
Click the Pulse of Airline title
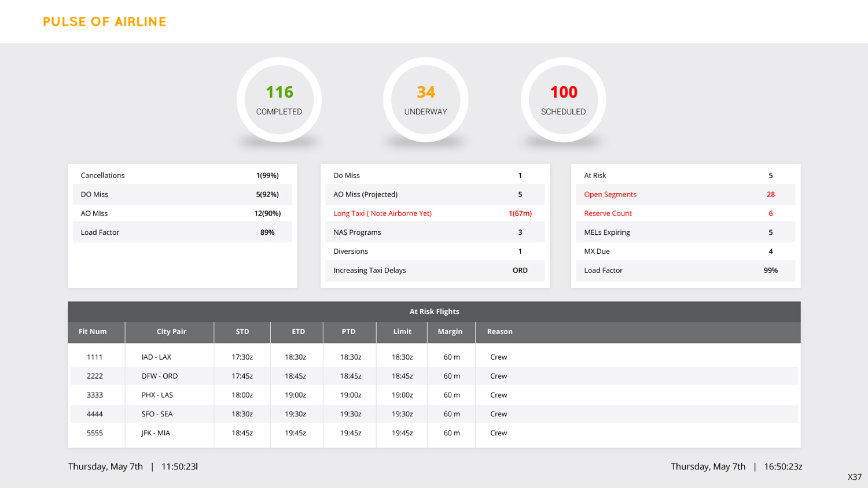(105, 22)
